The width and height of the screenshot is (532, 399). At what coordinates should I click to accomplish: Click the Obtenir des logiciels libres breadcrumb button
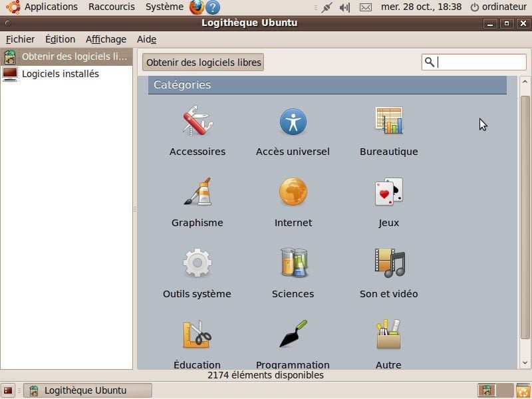tap(203, 63)
